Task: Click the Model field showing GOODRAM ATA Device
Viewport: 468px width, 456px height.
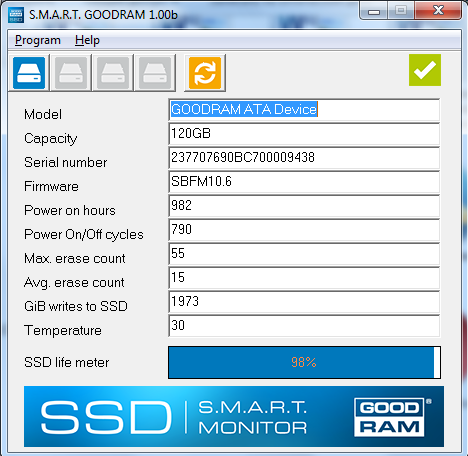Action: pyautogui.click(x=304, y=109)
